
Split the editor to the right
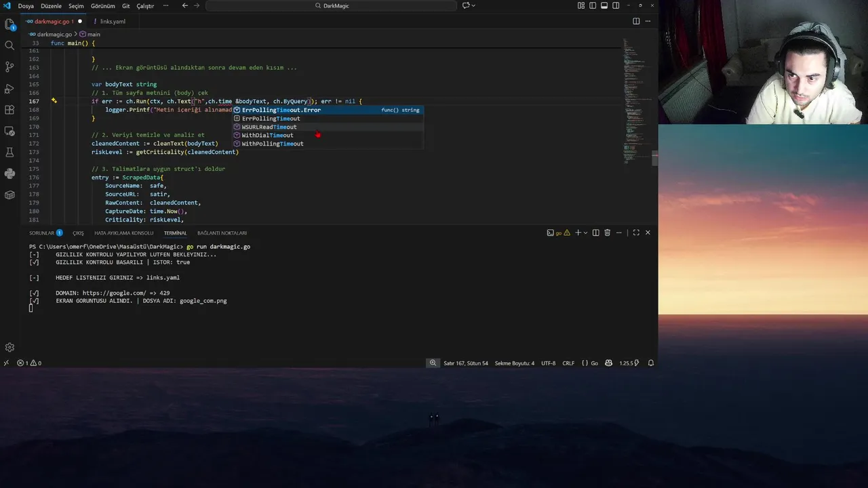point(636,21)
